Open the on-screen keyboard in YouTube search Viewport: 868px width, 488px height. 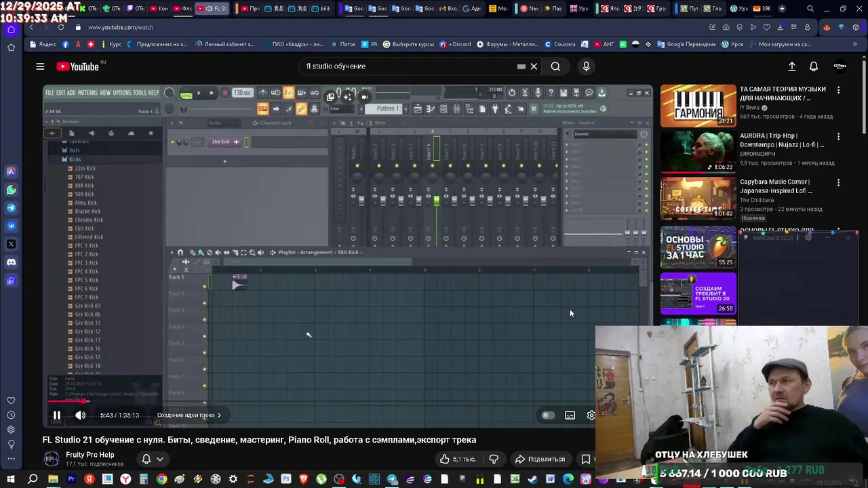(x=521, y=66)
